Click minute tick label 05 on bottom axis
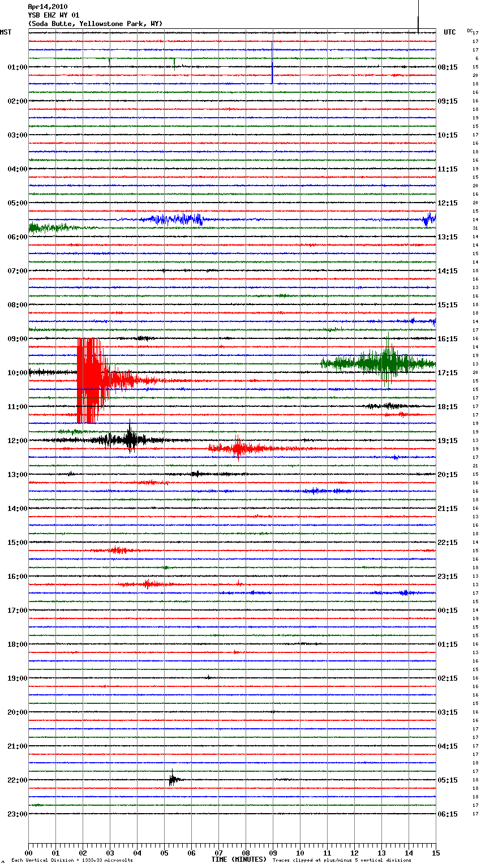481x868 pixels. click(x=164, y=853)
